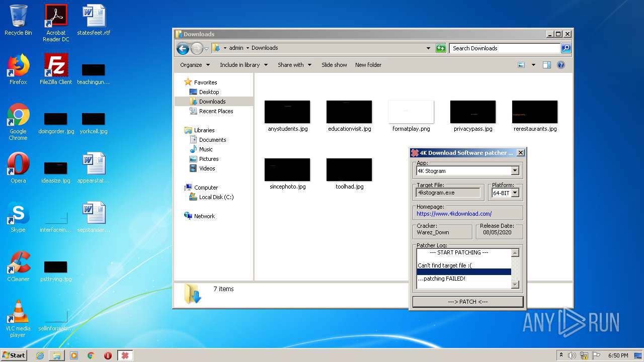The image size is (644, 362).
Task: Open Music library
Action: coord(206,149)
